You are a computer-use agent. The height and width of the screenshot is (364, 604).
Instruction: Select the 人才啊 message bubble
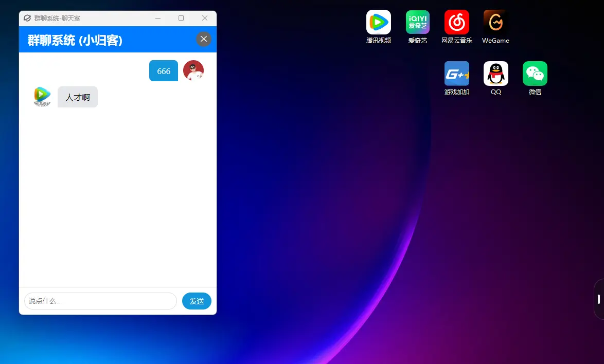pos(77,97)
